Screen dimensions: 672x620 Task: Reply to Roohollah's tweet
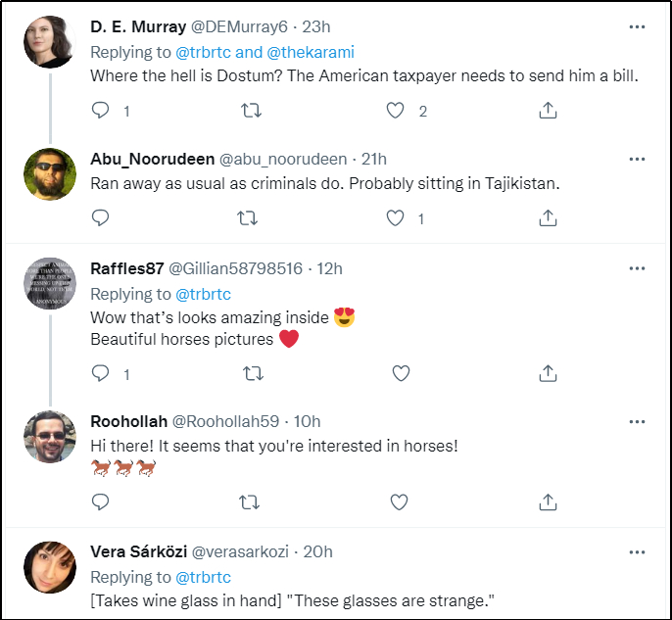point(101,502)
